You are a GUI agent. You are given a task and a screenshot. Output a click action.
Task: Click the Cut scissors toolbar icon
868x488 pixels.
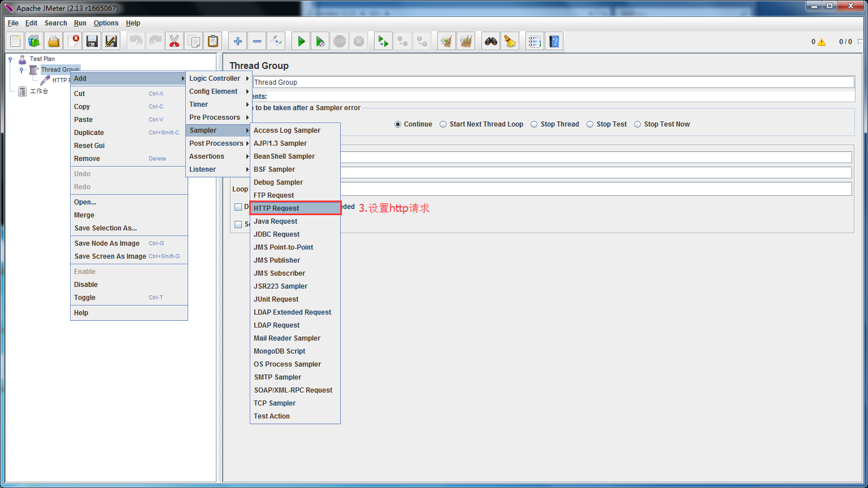pos(175,41)
